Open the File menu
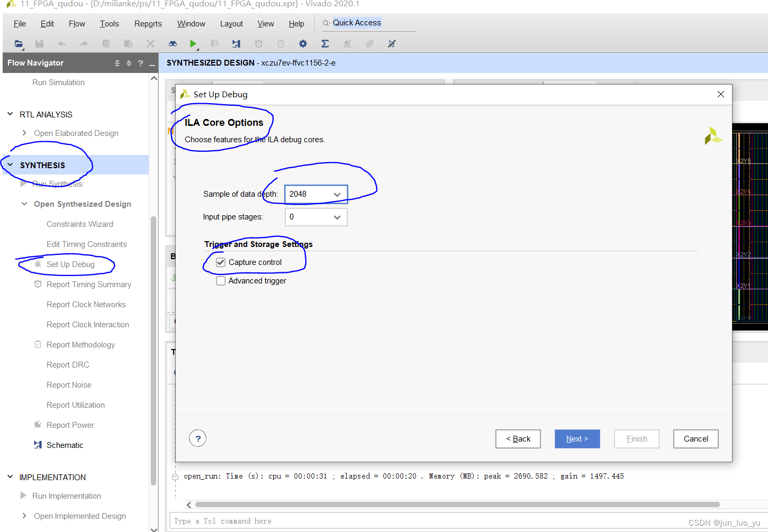 pos(20,24)
